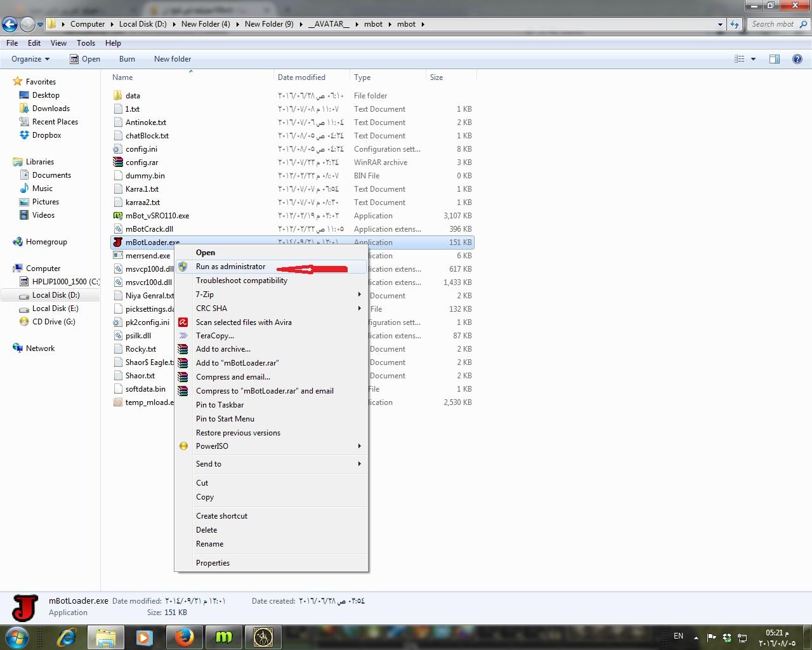The image size is (812, 650).
Task: Click the Back navigation arrow
Action: click(10, 24)
